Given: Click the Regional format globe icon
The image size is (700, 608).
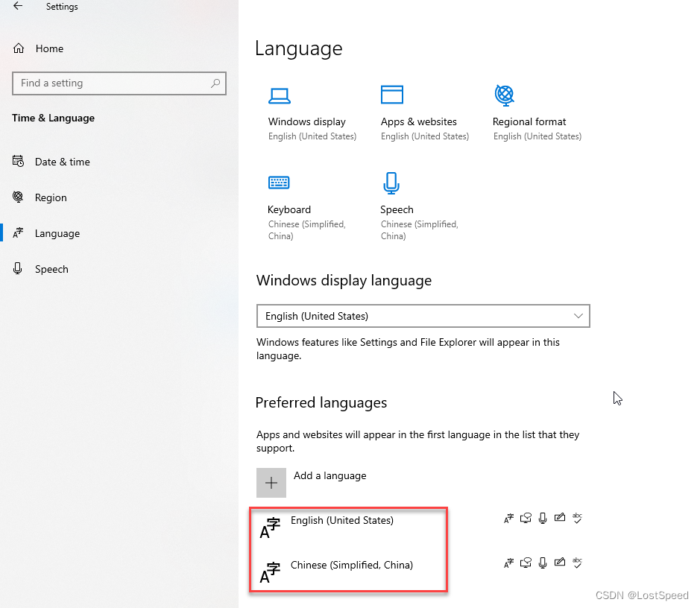Looking at the screenshot, I should point(505,95).
